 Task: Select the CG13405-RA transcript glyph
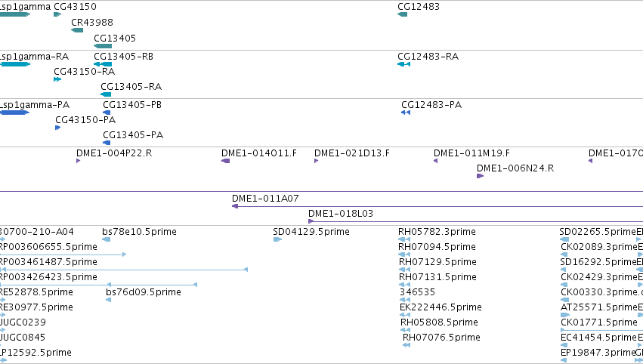pyautogui.click(x=106, y=94)
